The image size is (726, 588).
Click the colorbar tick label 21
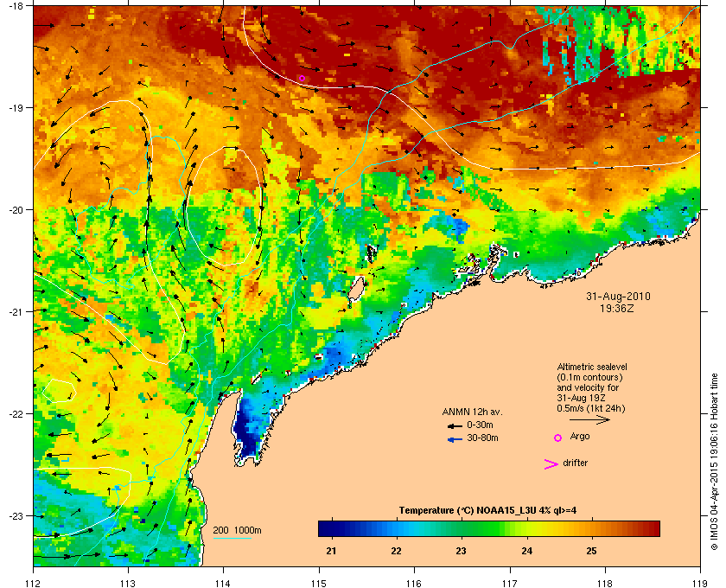pos(331,552)
